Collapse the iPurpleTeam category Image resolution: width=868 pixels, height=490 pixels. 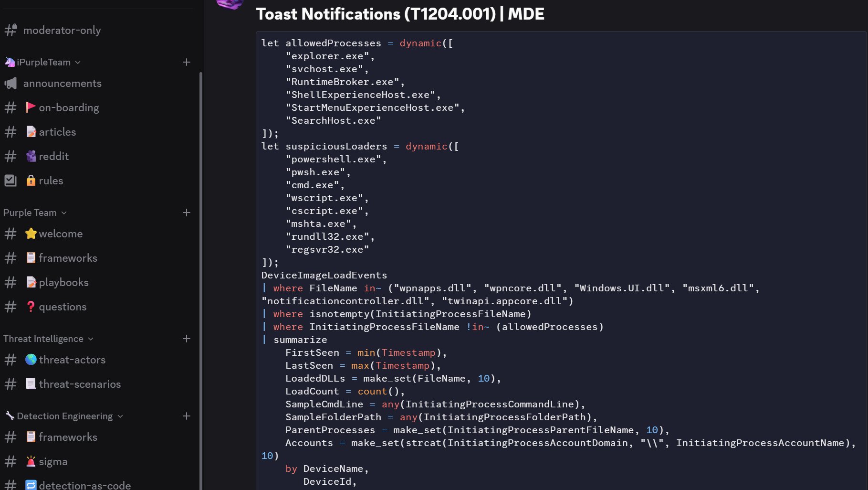pyautogui.click(x=43, y=62)
